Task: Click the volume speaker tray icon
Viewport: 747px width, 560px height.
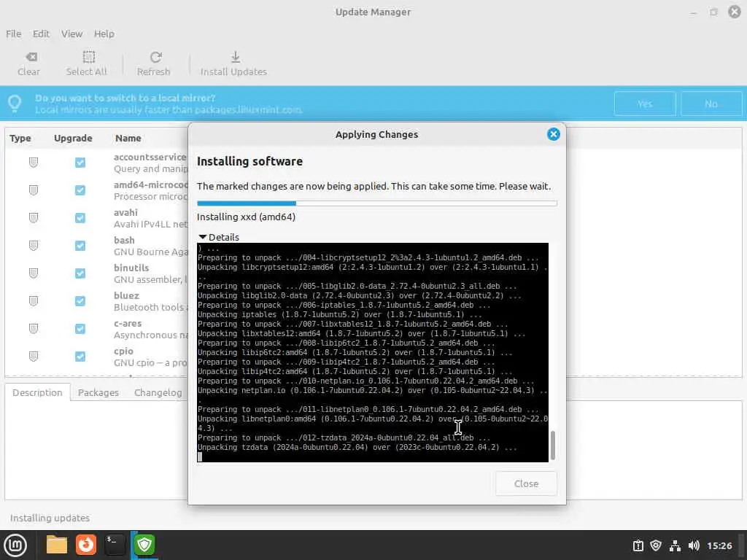Action: click(694, 545)
